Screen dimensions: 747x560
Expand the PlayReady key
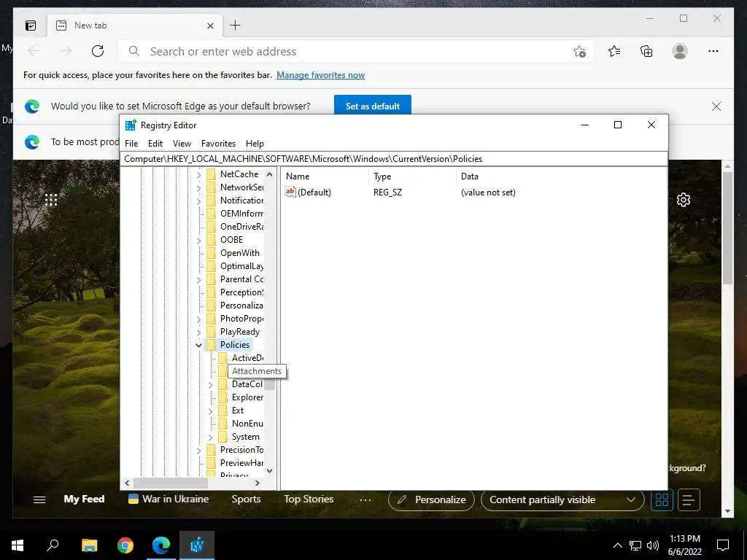[198, 332]
